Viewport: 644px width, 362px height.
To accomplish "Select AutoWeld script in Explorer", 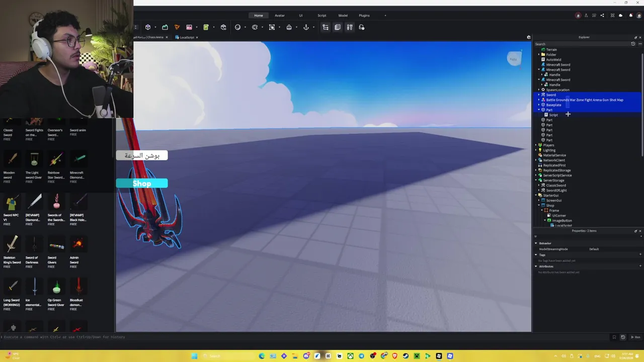I will click(x=553, y=60).
